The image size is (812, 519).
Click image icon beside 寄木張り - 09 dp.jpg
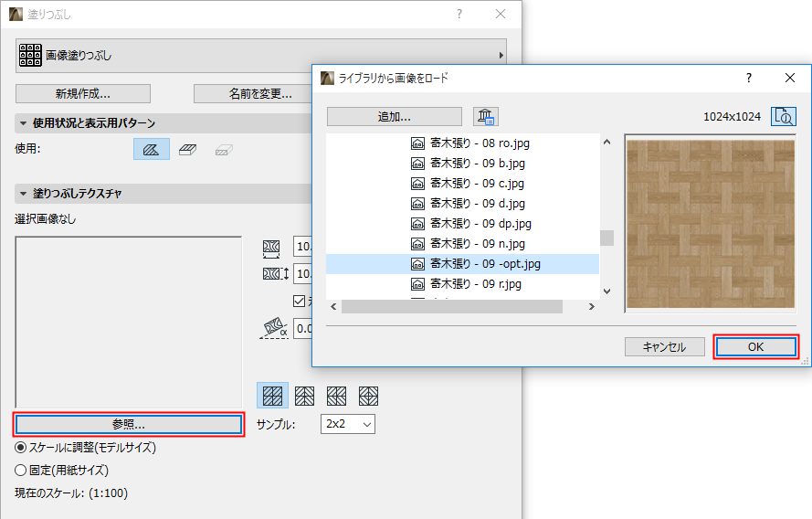coord(417,224)
